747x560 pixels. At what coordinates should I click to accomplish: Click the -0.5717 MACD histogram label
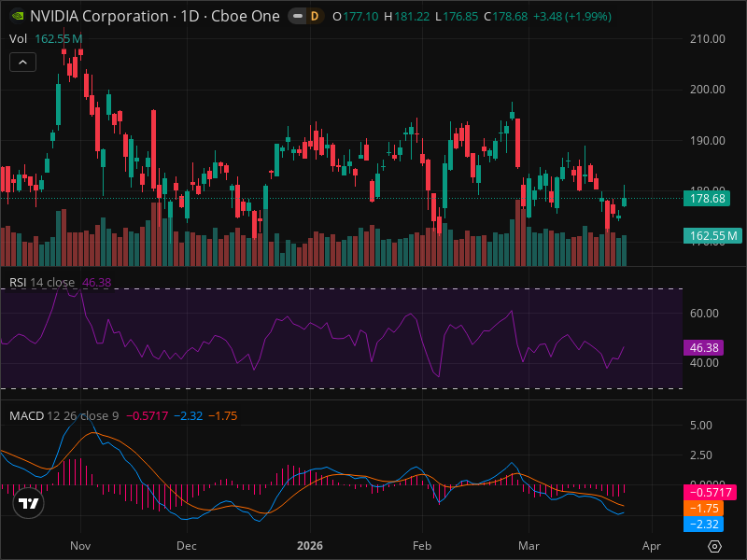[711, 493]
